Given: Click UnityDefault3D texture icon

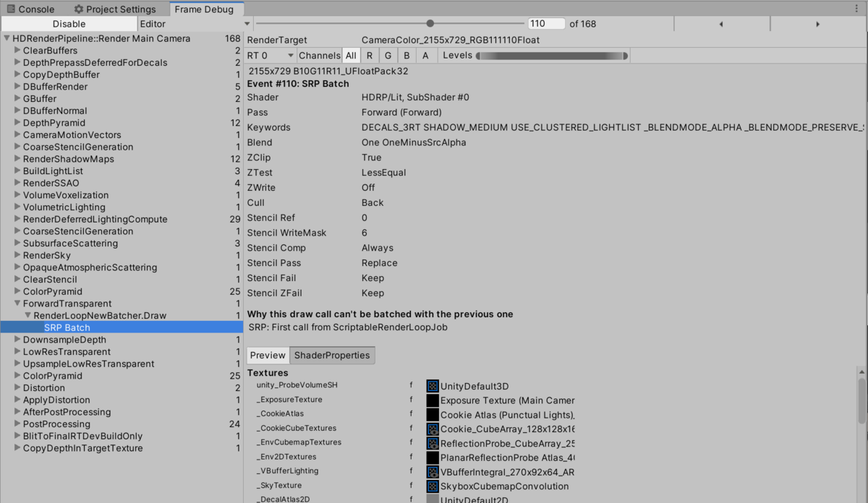Looking at the screenshot, I should [433, 386].
